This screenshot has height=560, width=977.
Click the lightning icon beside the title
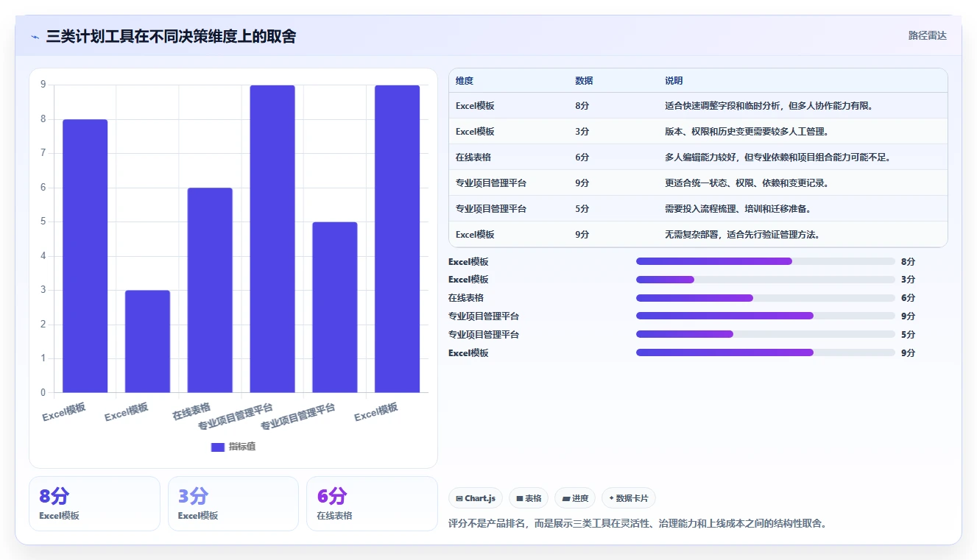point(35,37)
